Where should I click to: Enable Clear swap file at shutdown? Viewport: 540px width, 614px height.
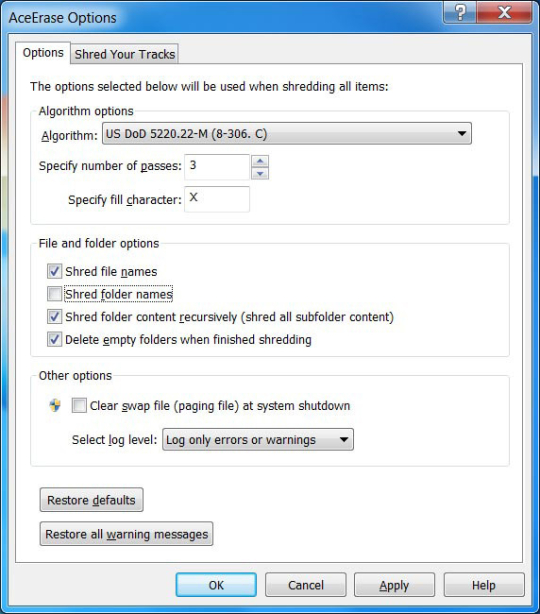(79, 405)
